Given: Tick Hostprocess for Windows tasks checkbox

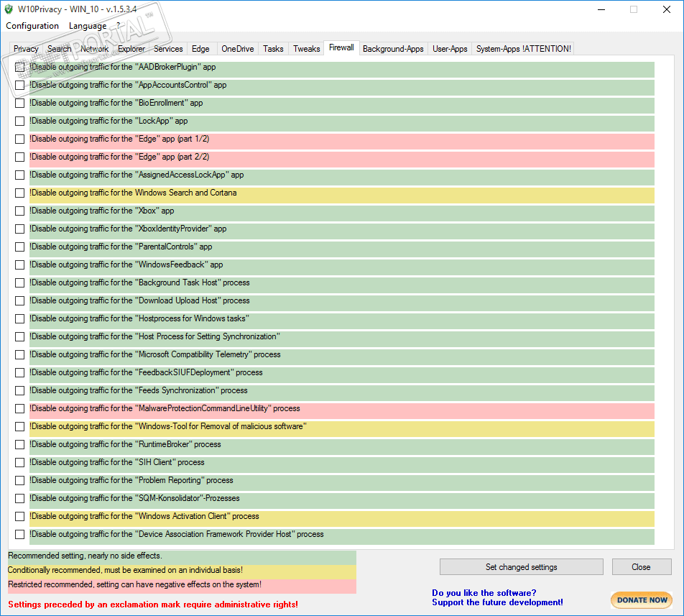Looking at the screenshot, I should point(19,319).
